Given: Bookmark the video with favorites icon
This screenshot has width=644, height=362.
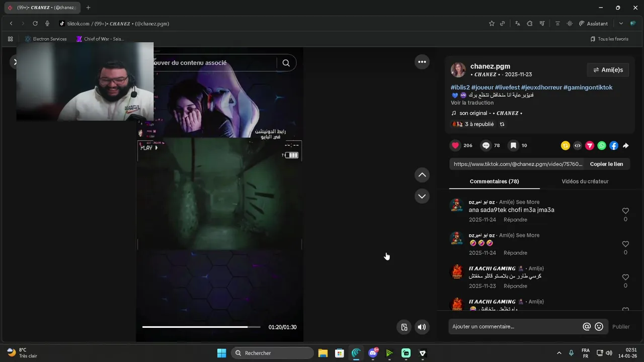Looking at the screenshot, I should [x=513, y=145].
